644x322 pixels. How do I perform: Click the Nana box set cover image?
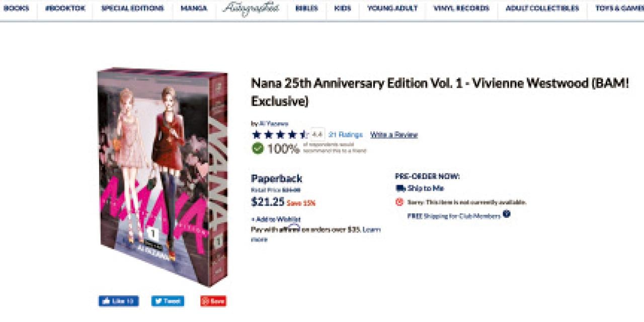click(162, 176)
